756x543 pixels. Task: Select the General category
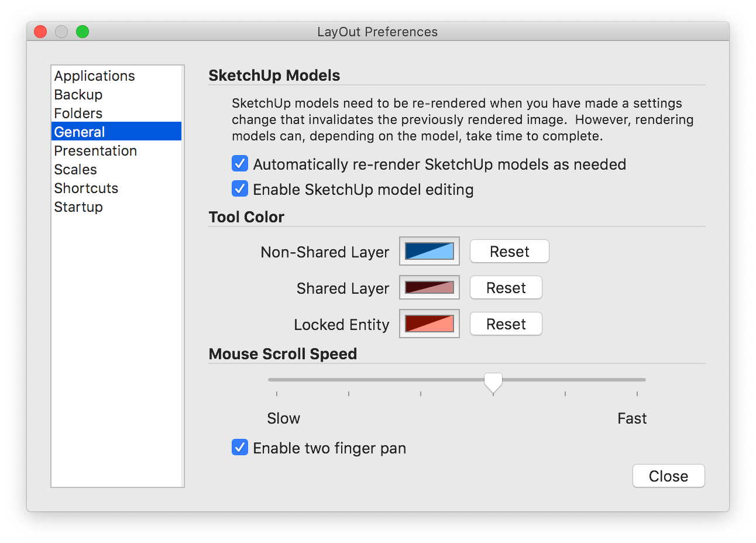pos(80,132)
